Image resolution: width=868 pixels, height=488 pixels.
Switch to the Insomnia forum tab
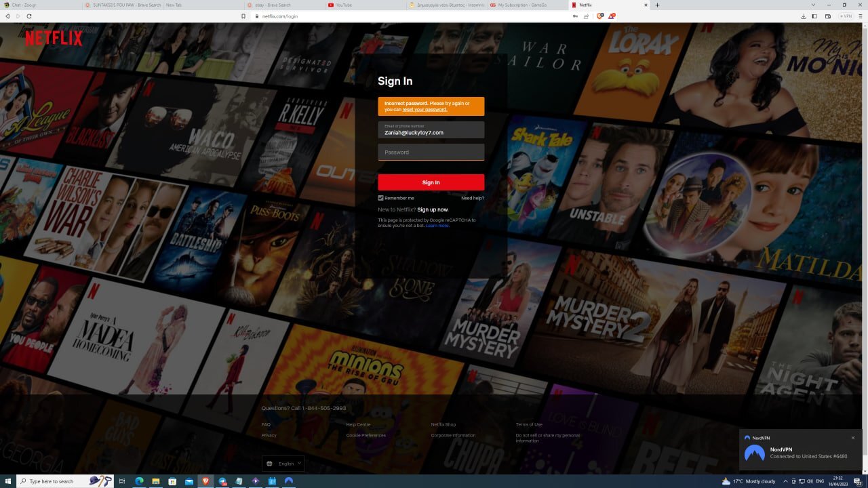tap(446, 5)
